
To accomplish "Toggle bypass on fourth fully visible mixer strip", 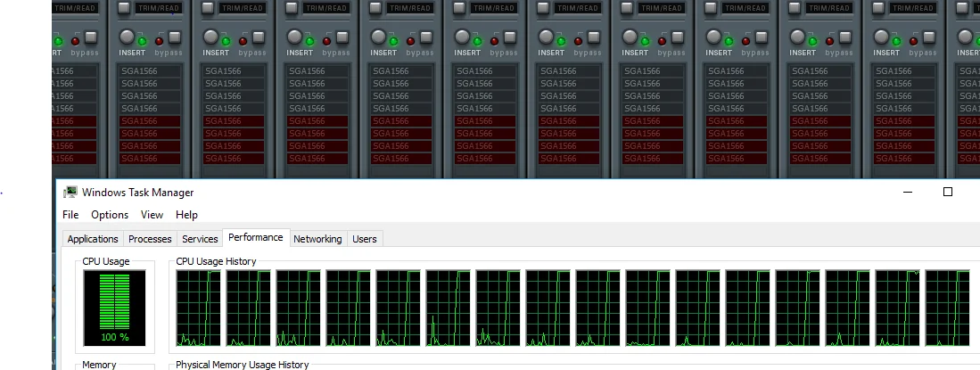I will (426, 37).
